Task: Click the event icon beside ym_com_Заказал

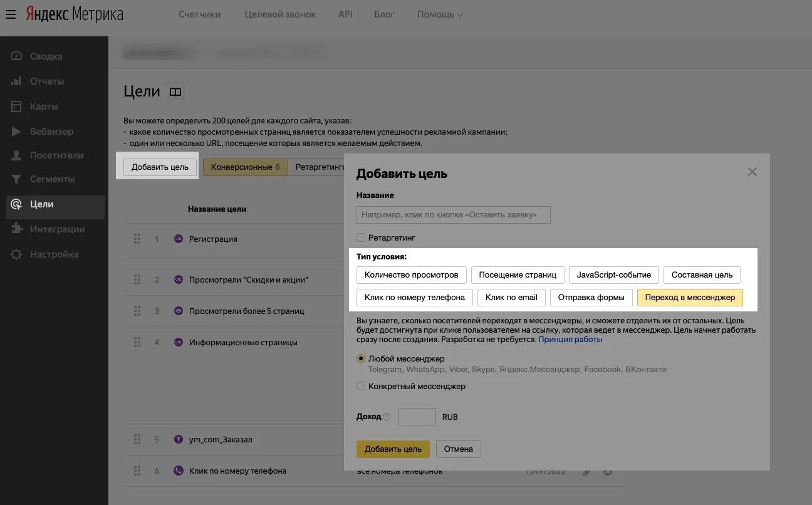Action: [x=178, y=439]
